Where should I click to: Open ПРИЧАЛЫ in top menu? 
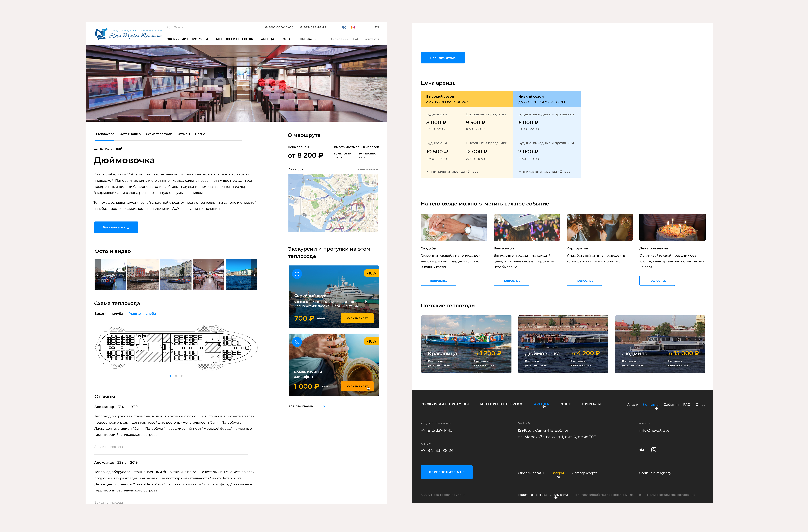tap(308, 39)
